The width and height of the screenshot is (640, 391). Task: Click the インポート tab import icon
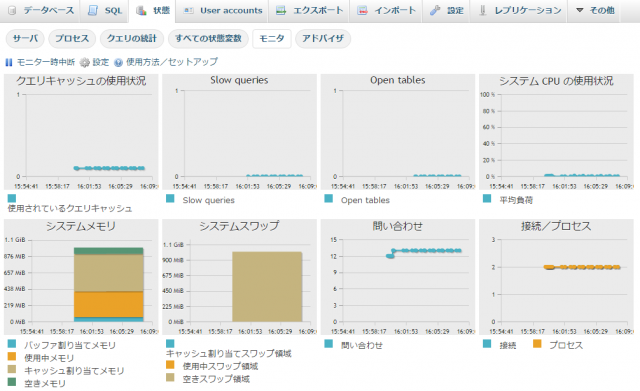[x=362, y=11]
